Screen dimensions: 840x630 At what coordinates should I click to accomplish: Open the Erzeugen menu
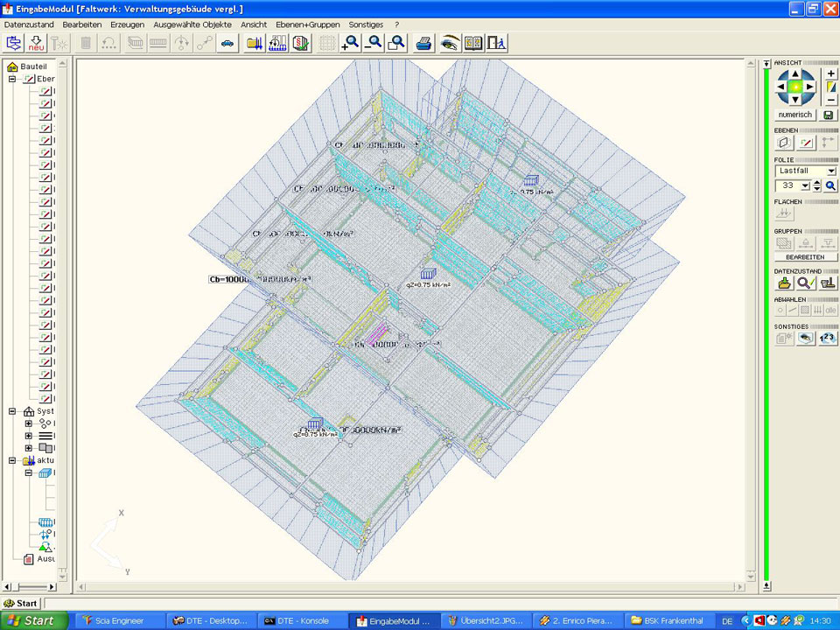(x=127, y=24)
